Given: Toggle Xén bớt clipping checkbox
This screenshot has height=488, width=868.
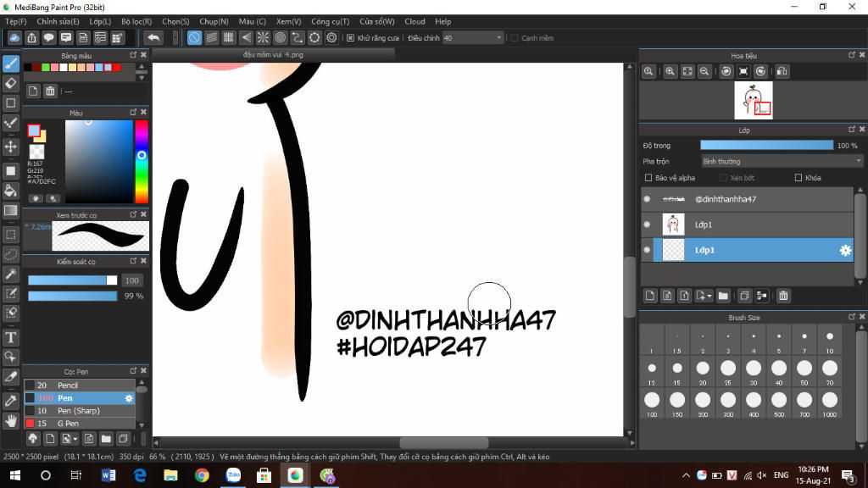Looking at the screenshot, I should click(723, 178).
